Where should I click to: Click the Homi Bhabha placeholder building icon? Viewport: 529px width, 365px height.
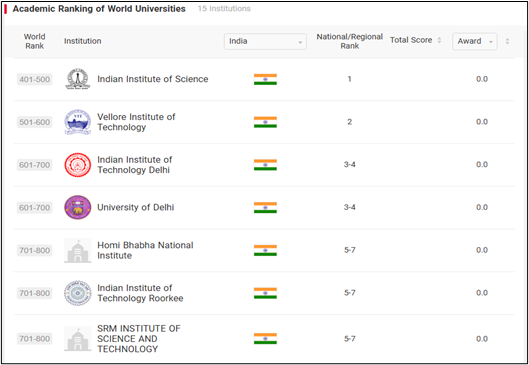point(78,250)
